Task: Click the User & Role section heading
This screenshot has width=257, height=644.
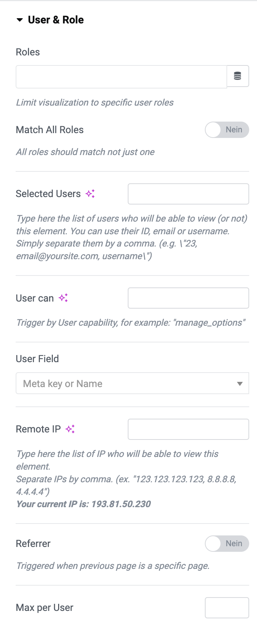Action: [x=56, y=20]
